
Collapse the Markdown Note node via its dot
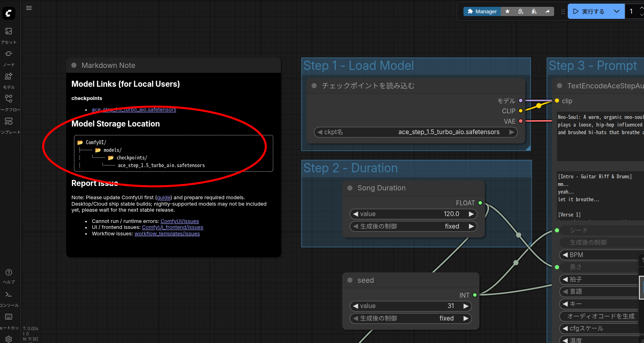tap(74, 65)
